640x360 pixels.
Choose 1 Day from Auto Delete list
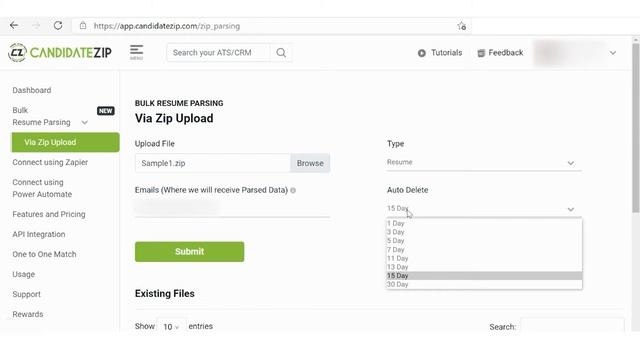click(x=484, y=223)
